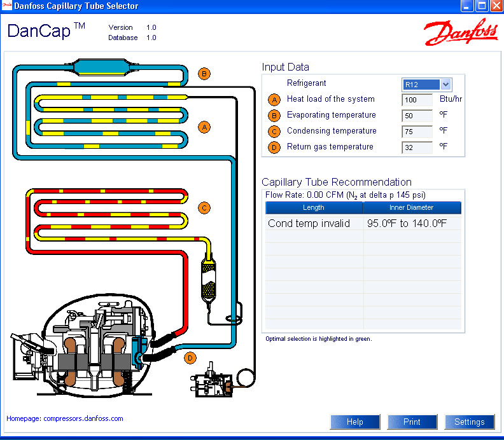Click the C marker beside the red condenser coil
504x440 pixels.
pos(204,208)
